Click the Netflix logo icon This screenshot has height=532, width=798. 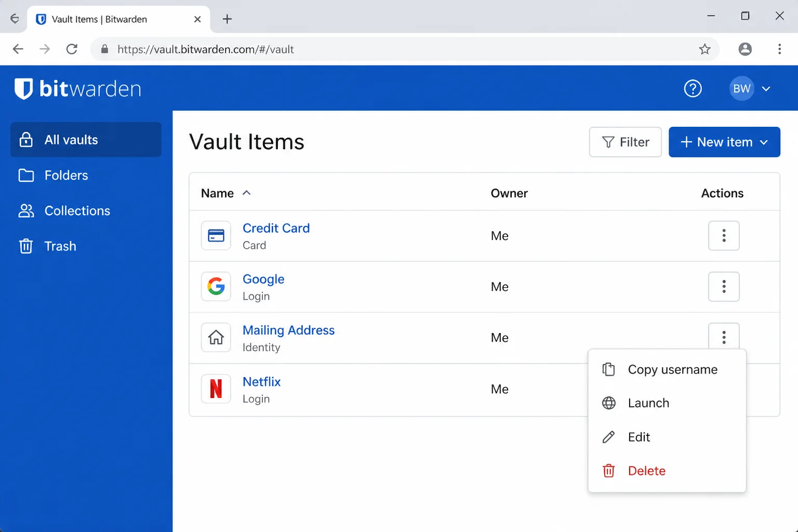[216, 389]
